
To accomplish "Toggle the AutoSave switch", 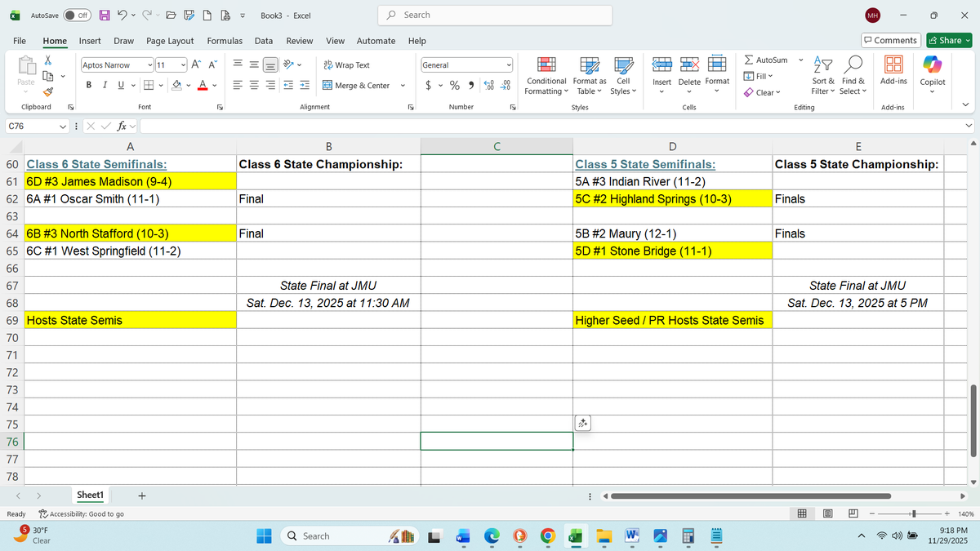I will 76,16.
